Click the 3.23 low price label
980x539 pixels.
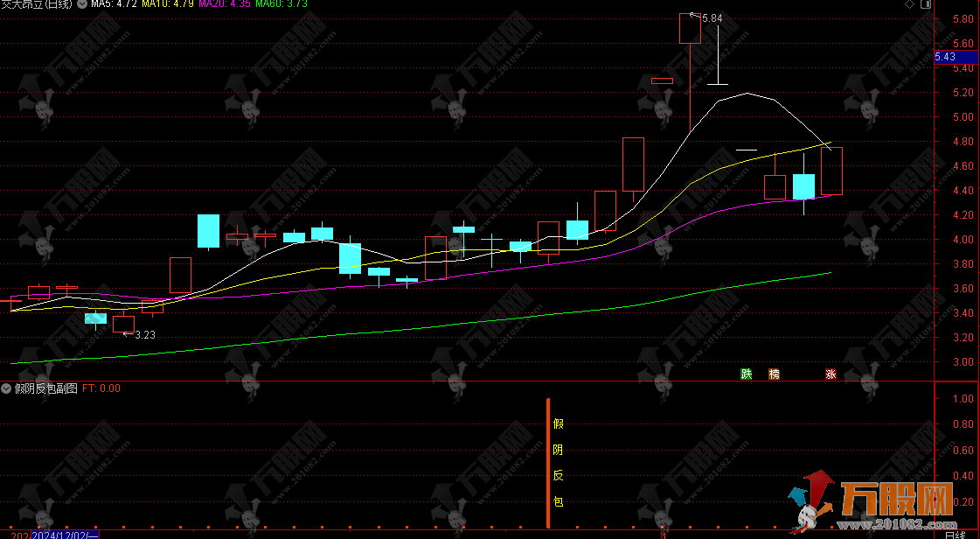145,334
